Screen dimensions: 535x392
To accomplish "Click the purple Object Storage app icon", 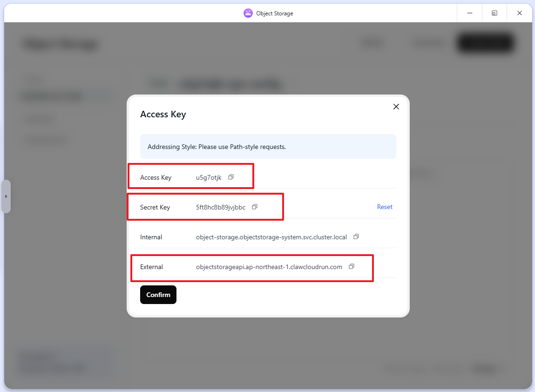I will [248, 13].
